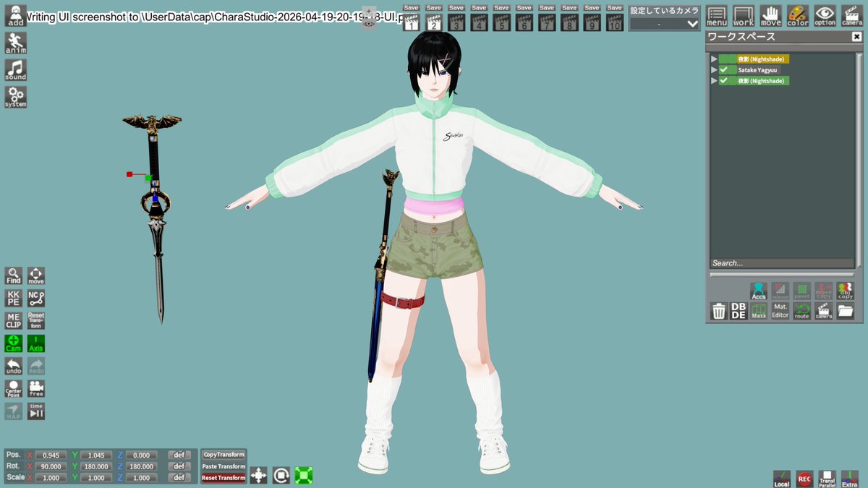Image resolution: width=868 pixels, height=488 pixels.
Task: Toggle the Transl Parallel mode
Action: coord(827,479)
